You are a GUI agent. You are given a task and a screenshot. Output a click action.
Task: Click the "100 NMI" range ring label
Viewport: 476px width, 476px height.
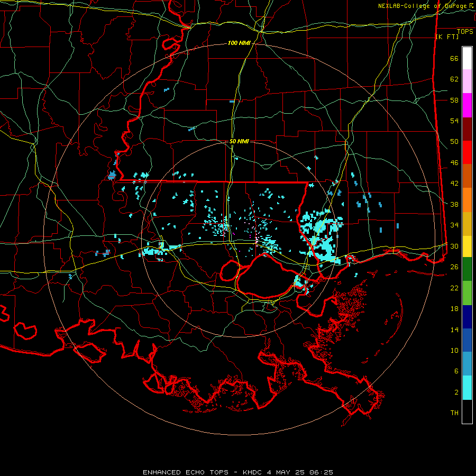239,43
